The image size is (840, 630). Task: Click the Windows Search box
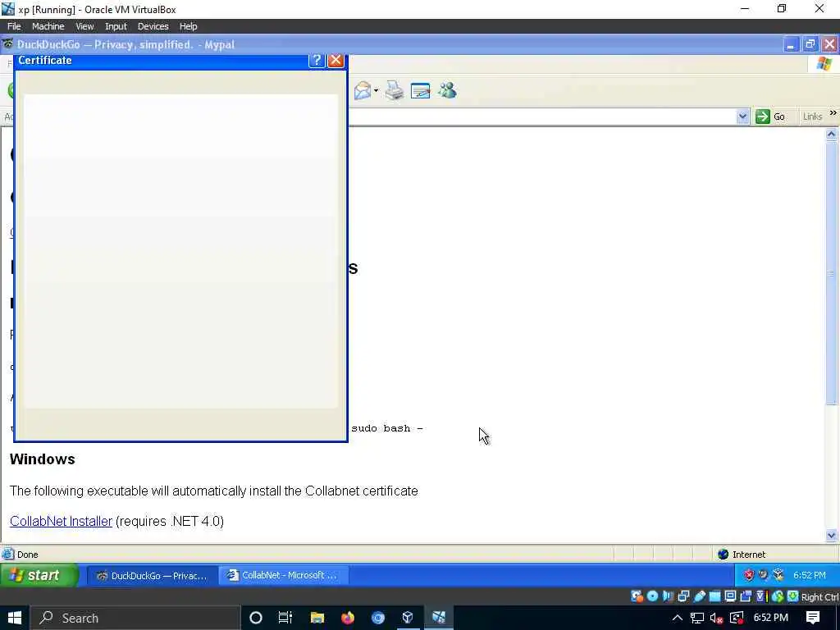(135, 618)
